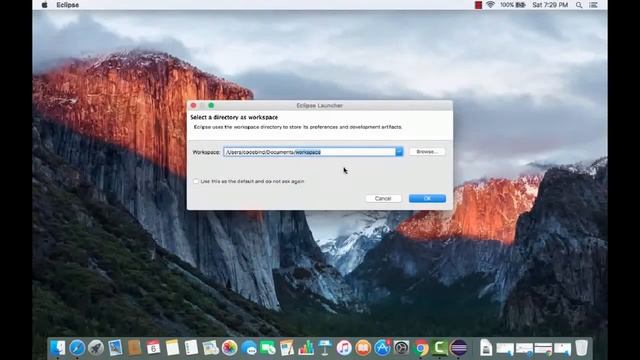Screen dimensions: 640x360
Task: Open Keynote from the dock
Action: click(x=325, y=348)
